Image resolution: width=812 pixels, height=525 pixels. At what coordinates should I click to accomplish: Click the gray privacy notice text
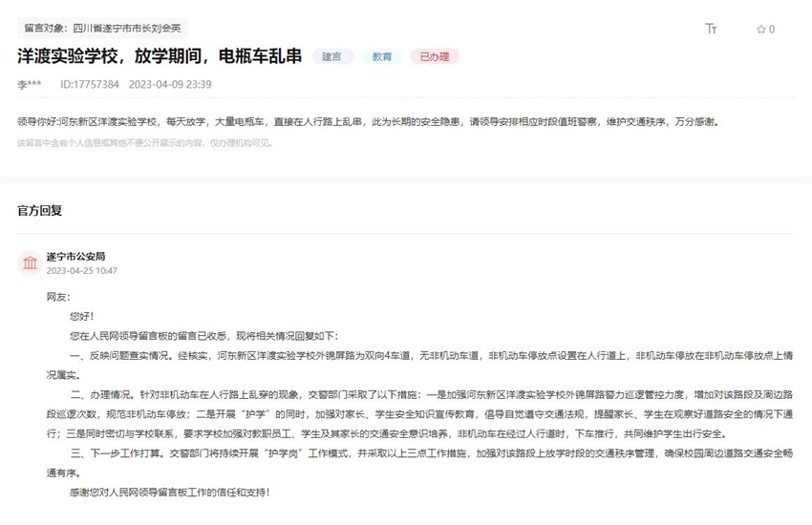point(145,143)
